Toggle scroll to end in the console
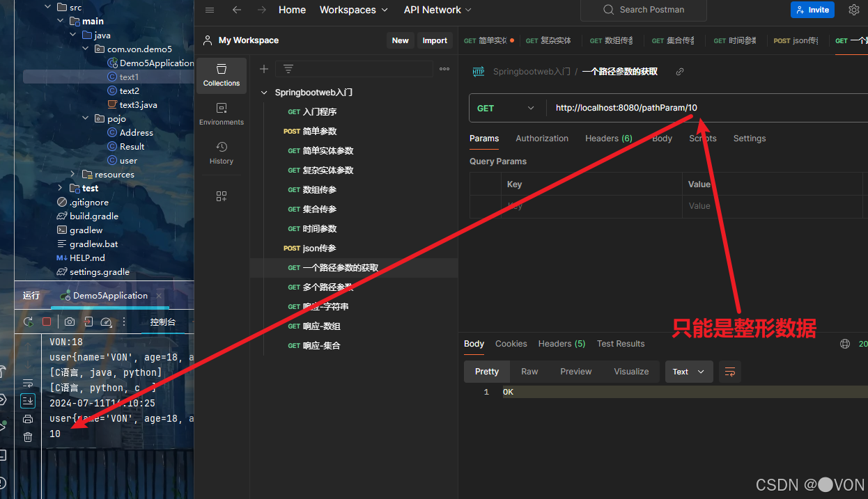 coord(28,400)
